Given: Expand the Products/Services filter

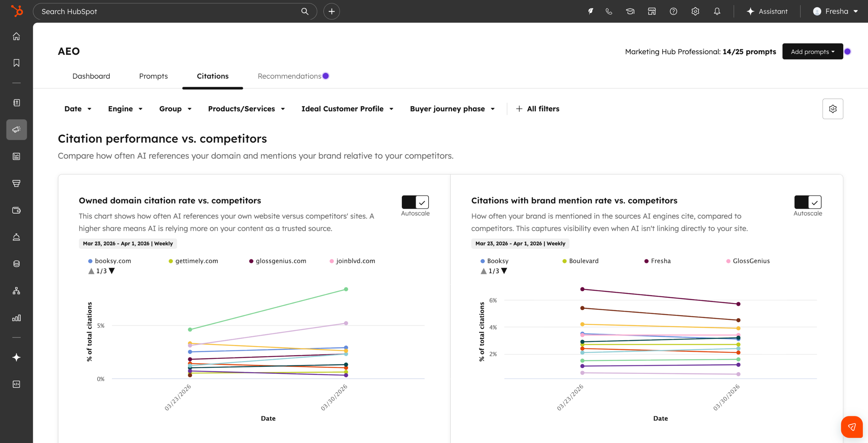Looking at the screenshot, I should [246, 109].
